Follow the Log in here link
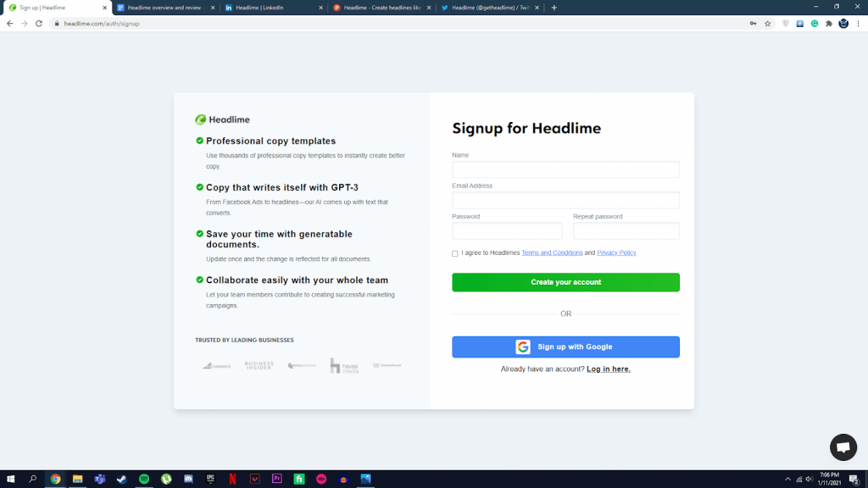 point(609,369)
